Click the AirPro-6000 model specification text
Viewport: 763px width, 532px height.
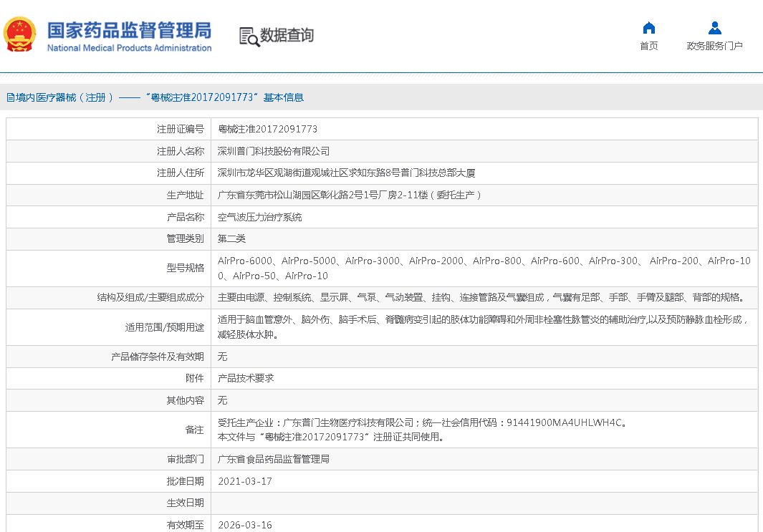click(245, 261)
